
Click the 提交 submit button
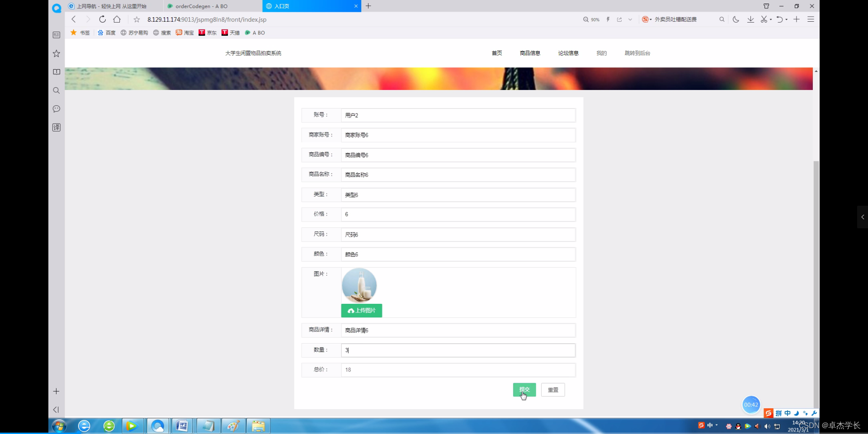pyautogui.click(x=524, y=390)
